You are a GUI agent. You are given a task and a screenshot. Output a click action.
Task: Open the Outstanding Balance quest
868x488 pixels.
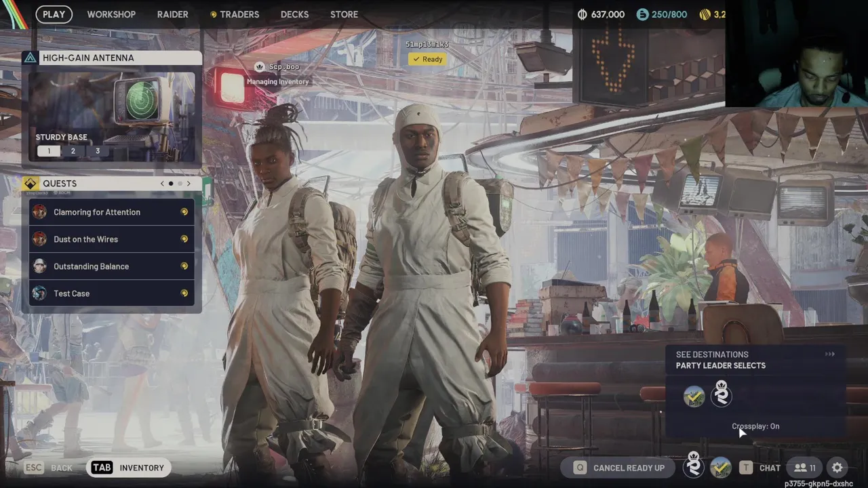(112, 266)
